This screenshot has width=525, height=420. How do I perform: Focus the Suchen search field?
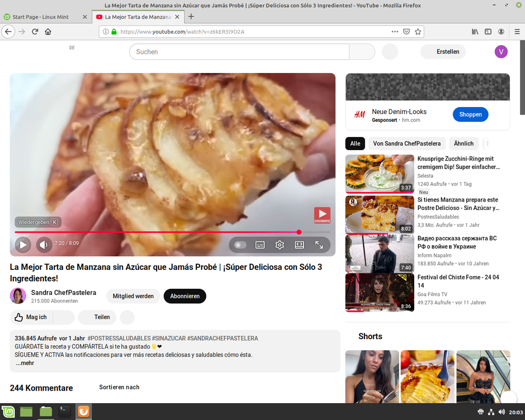tap(239, 52)
